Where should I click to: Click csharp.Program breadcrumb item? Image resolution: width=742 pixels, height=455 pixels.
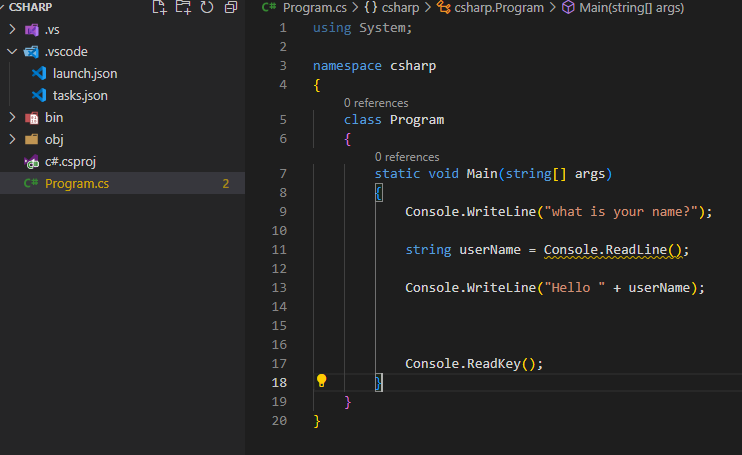click(499, 8)
